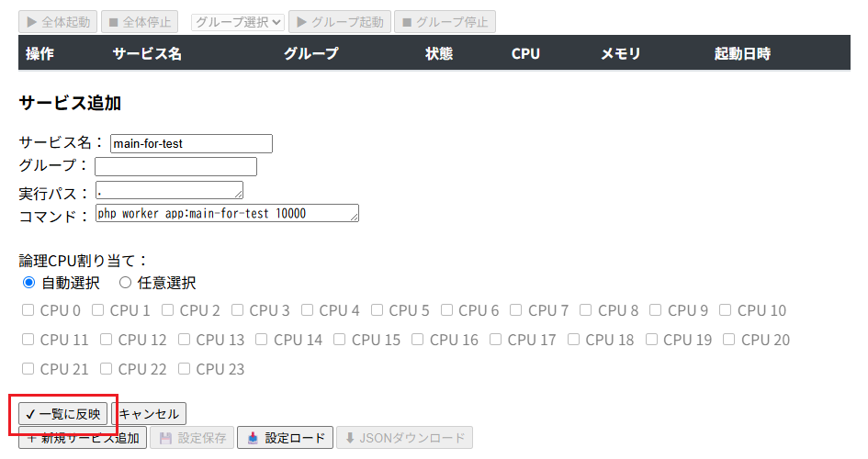
Task: Click the 全体停止 stop-all button
Action: (140, 22)
